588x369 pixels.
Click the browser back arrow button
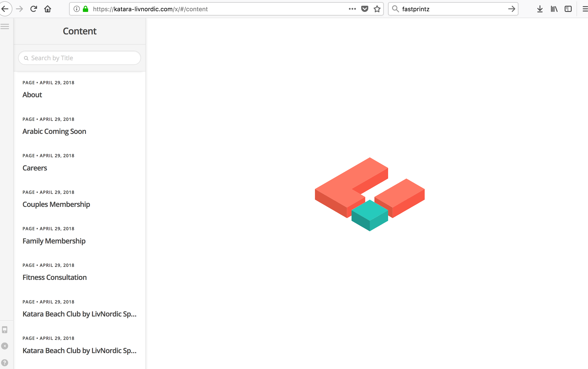pos(5,9)
